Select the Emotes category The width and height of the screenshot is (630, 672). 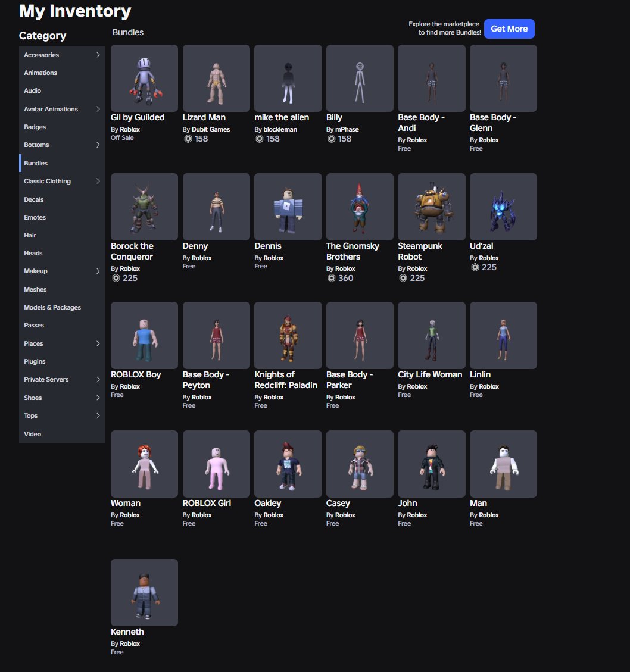click(x=62, y=217)
